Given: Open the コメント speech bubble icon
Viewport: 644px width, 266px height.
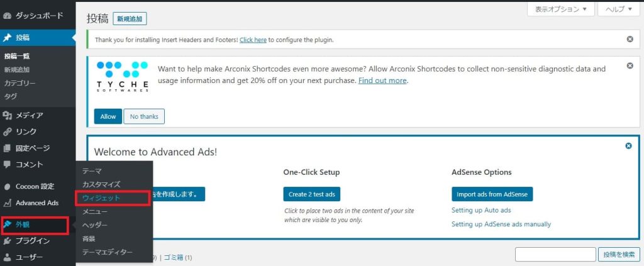Looking at the screenshot, I should pos(6,165).
